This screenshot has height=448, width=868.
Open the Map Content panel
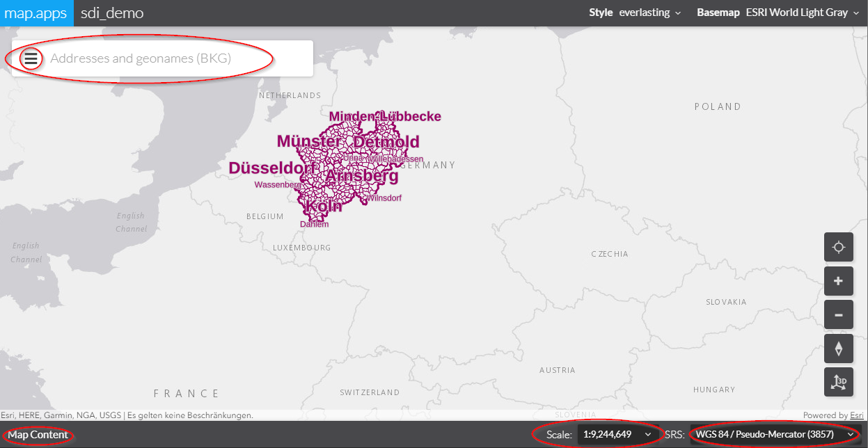[38, 435]
